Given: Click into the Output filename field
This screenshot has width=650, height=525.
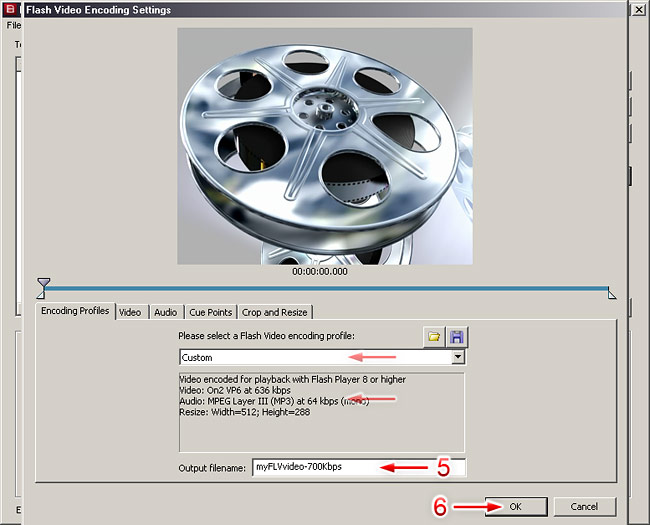Looking at the screenshot, I should [x=359, y=467].
